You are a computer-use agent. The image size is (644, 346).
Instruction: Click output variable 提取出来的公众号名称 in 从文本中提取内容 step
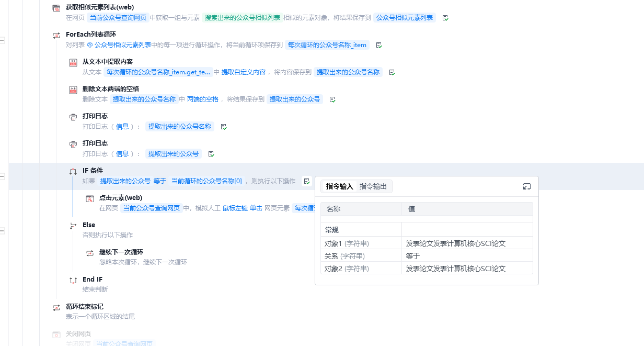[348, 72]
